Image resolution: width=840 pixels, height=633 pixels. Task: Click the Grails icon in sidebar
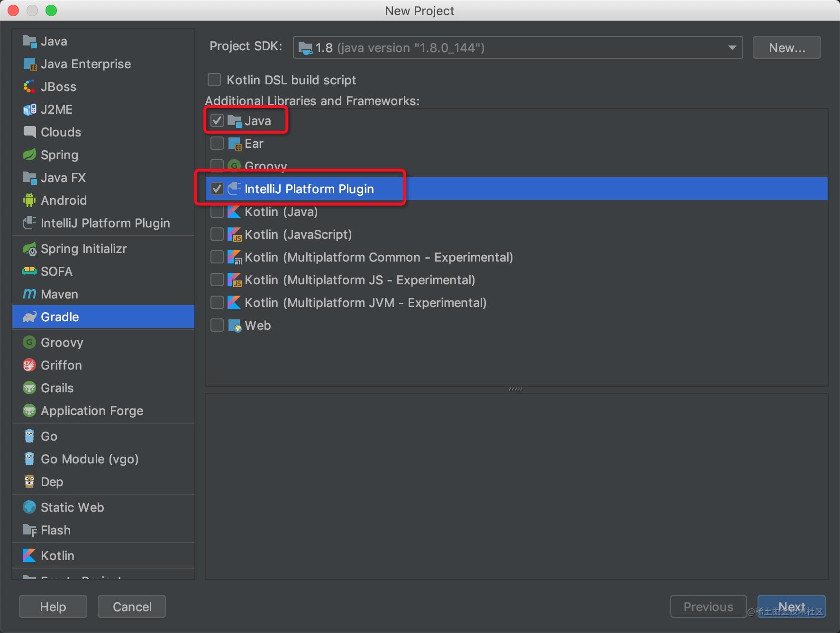(29, 388)
